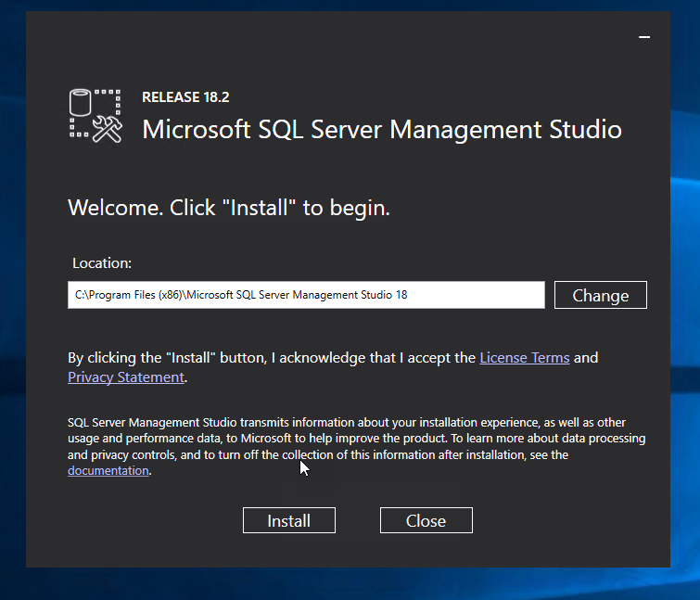
Task: Click the Close button
Action: click(x=426, y=520)
